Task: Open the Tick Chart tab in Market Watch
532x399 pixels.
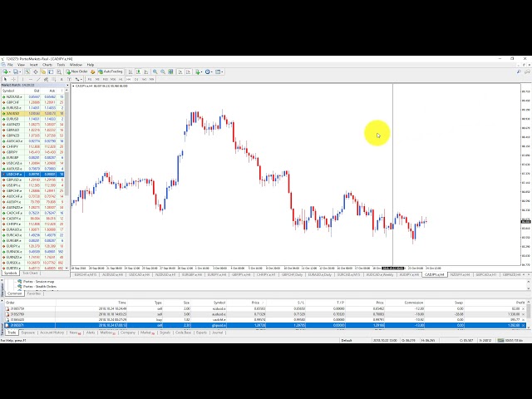Action: [x=32, y=273]
